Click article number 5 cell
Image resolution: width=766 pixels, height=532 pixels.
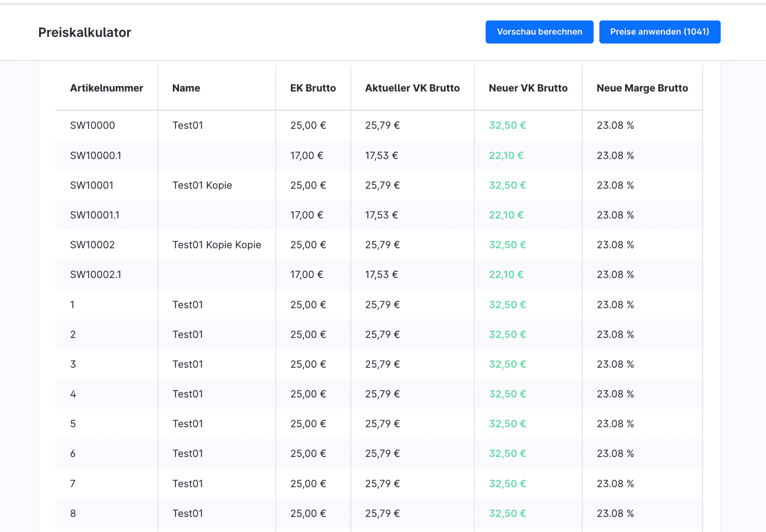(73, 424)
